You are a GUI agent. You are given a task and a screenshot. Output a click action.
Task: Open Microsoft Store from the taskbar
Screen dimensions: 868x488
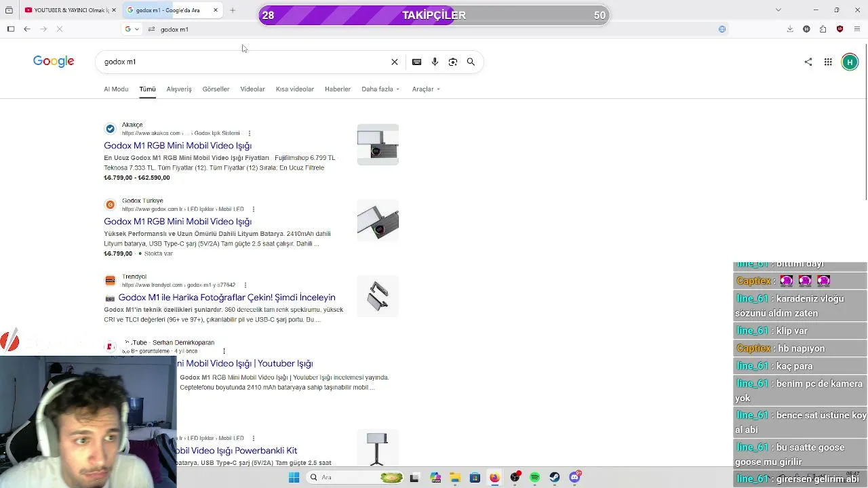point(475,477)
